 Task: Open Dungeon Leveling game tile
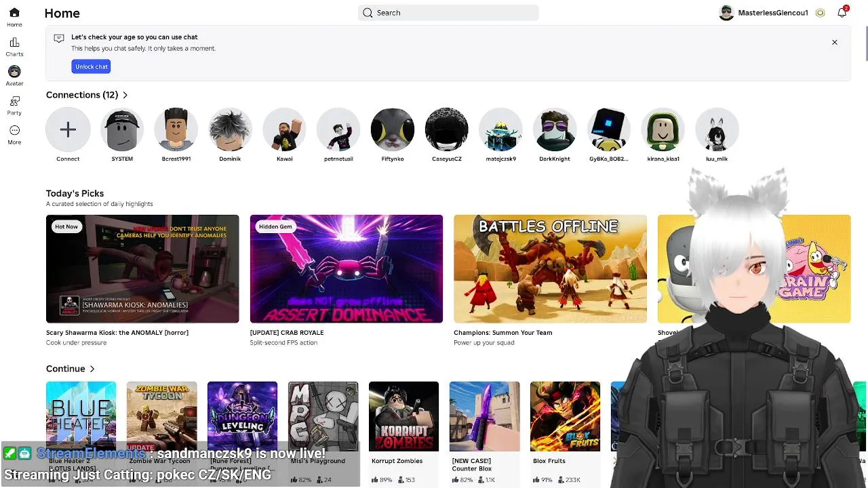tap(243, 416)
